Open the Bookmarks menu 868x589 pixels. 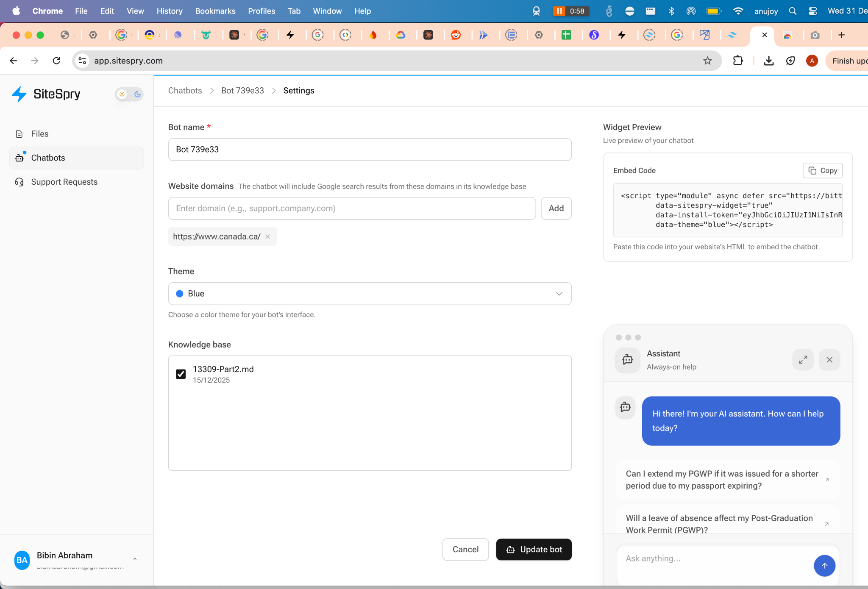215,11
